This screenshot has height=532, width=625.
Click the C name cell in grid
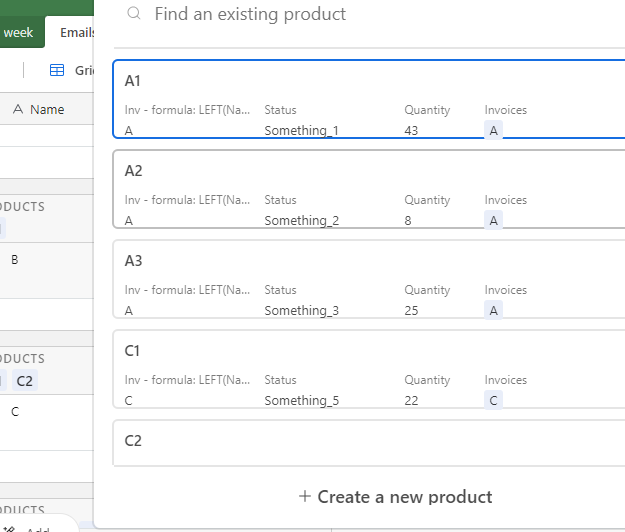pyautogui.click(x=15, y=412)
